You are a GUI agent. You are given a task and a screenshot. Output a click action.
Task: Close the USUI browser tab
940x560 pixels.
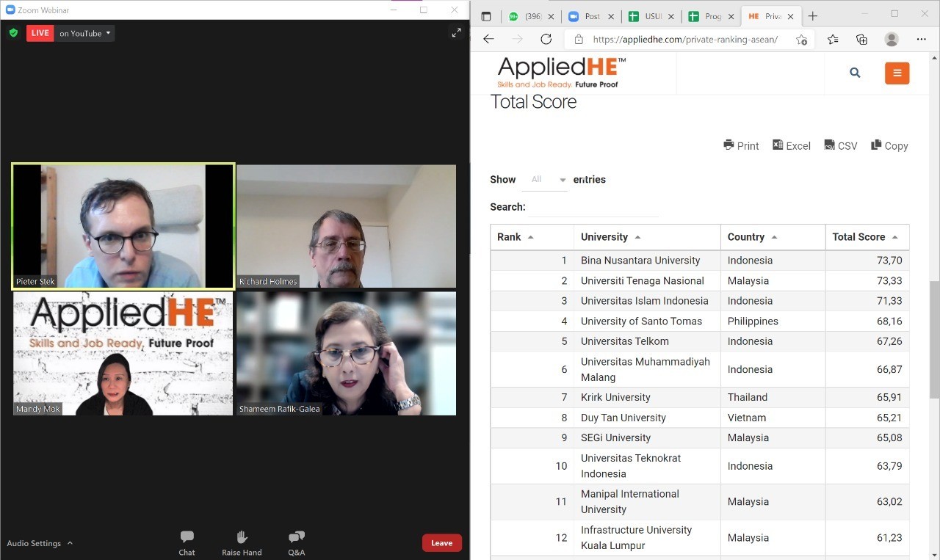tap(670, 16)
